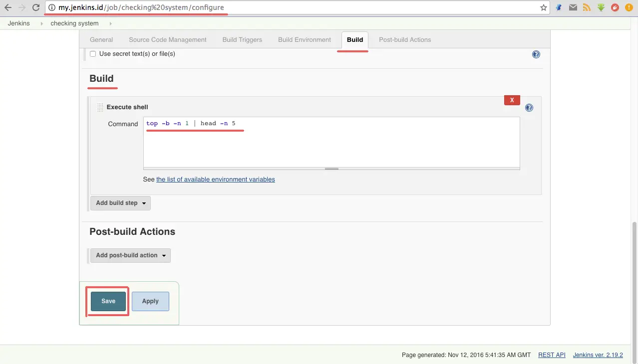This screenshot has height=364, width=638.
Task: Save the job configuration
Action: (108, 301)
